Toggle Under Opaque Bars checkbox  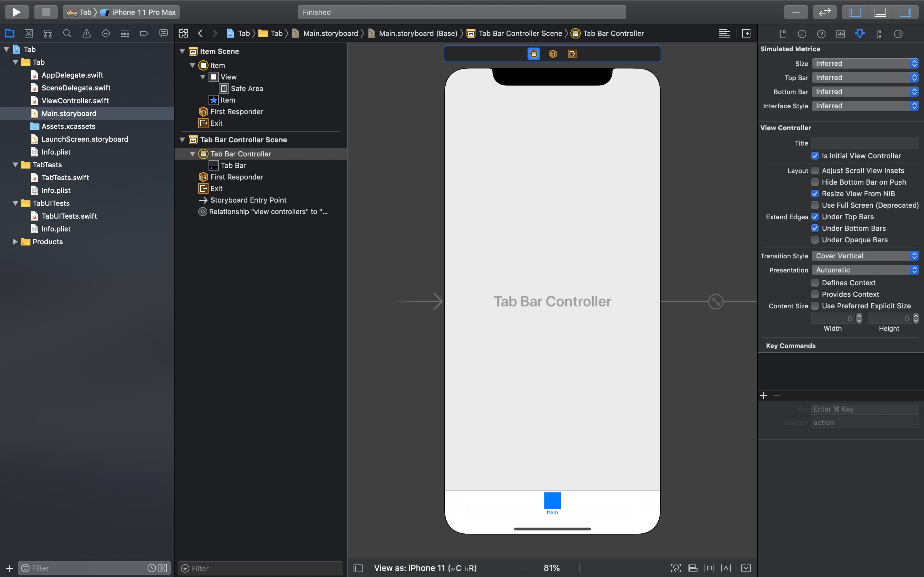point(815,240)
